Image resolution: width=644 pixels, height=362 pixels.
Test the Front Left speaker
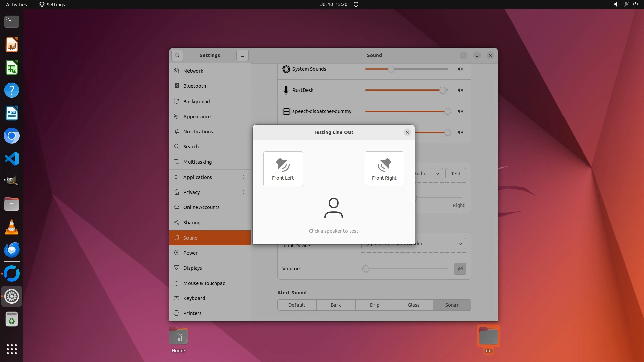pyautogui.click(x=283, y=169)
